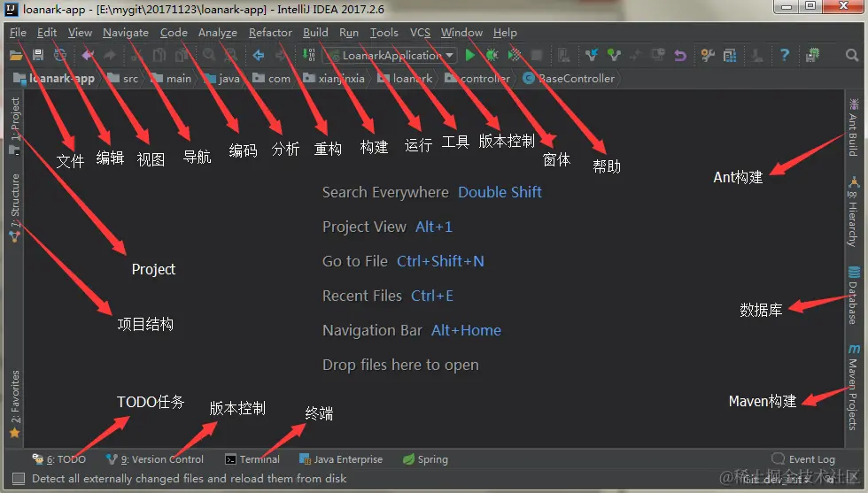
Task: Click main folder breadcrumb
Action: pyautogui.click(x=172, y=79)
